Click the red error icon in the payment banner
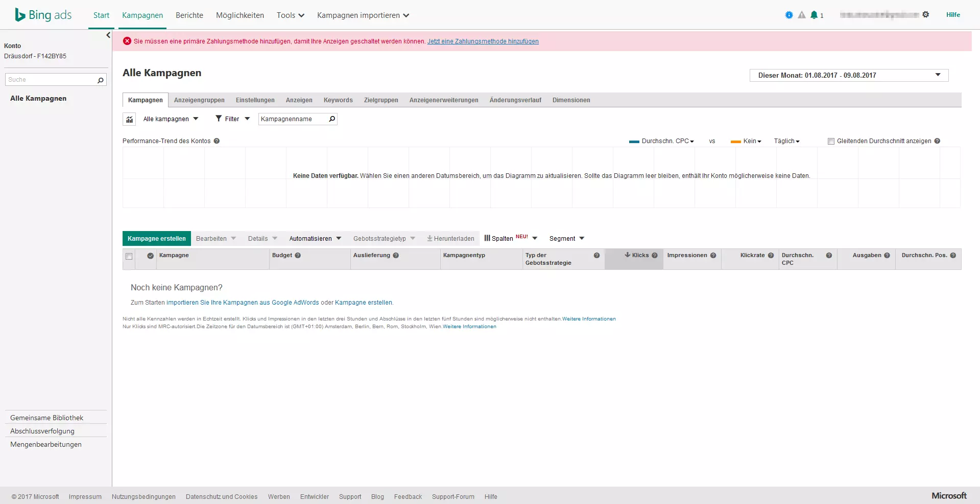 [x=127, y=41]
